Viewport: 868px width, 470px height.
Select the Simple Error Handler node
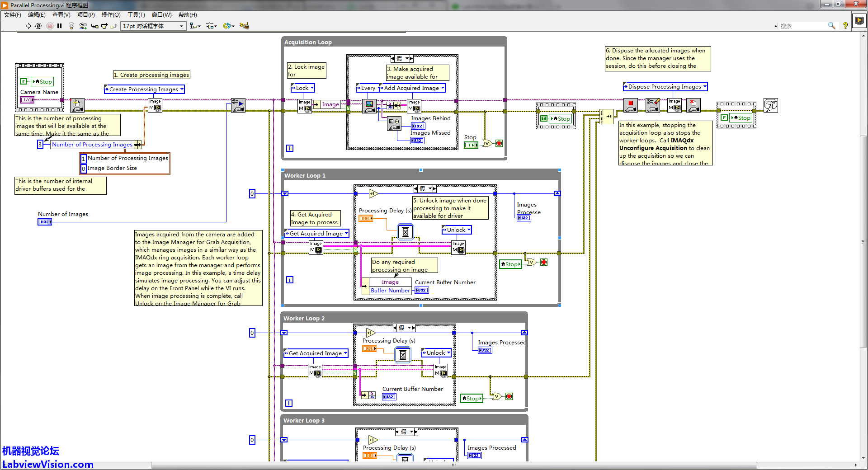(770, 105)
